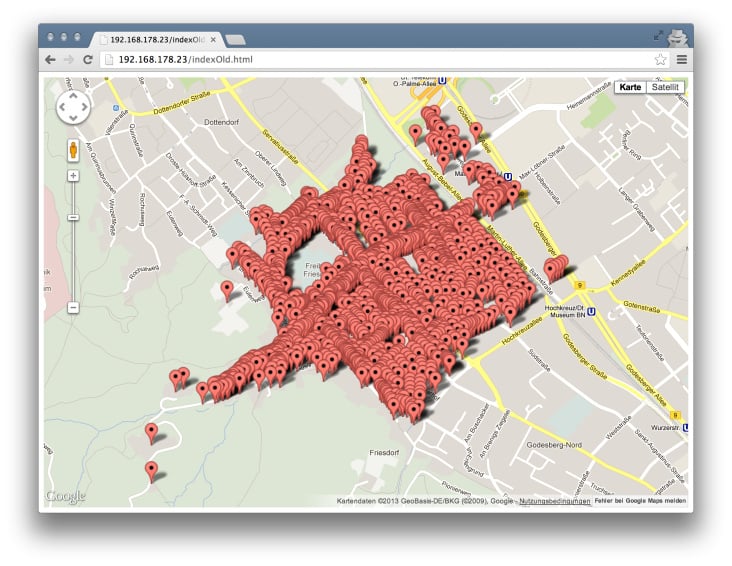732x566 pixels.
Task: Click the U-Bahn icon at Hochkreuz/Dt. Museum BN
Action: point(591,311)
